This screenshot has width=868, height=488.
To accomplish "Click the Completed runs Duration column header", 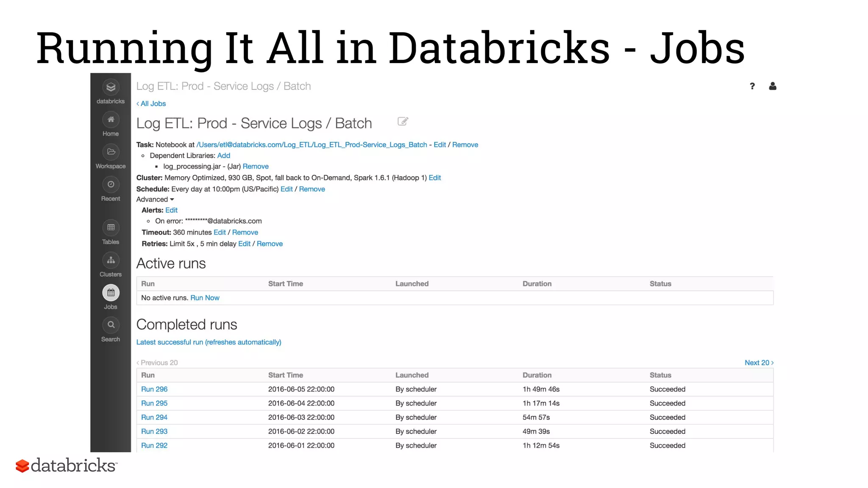I will pos(537,375).
